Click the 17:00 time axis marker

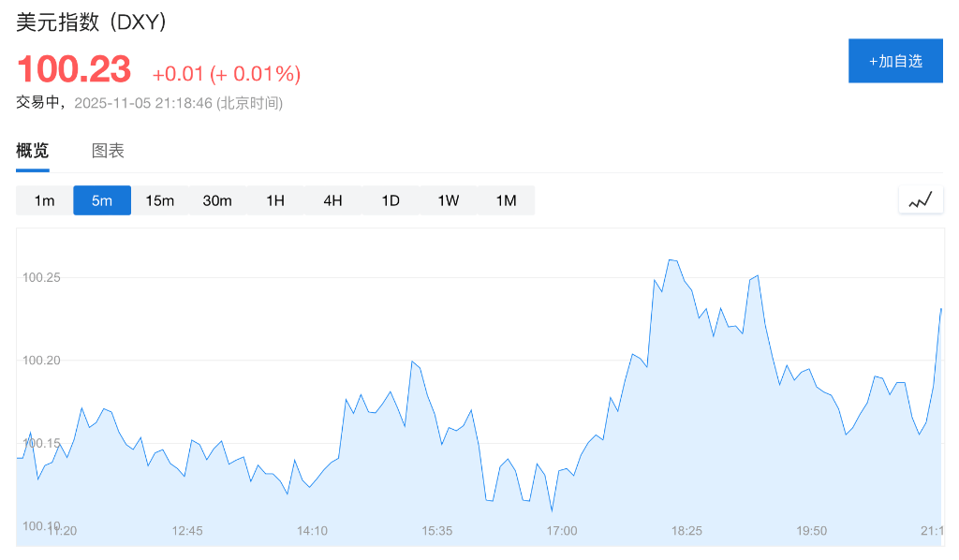[x=562, y=531]
